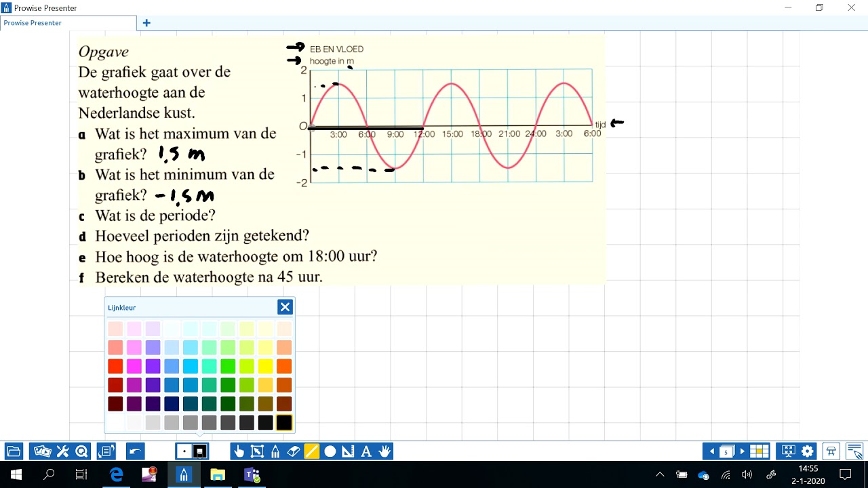Click the undo arrow button
This screenshot has width=868, height=488.
click(x=135, y=451)
